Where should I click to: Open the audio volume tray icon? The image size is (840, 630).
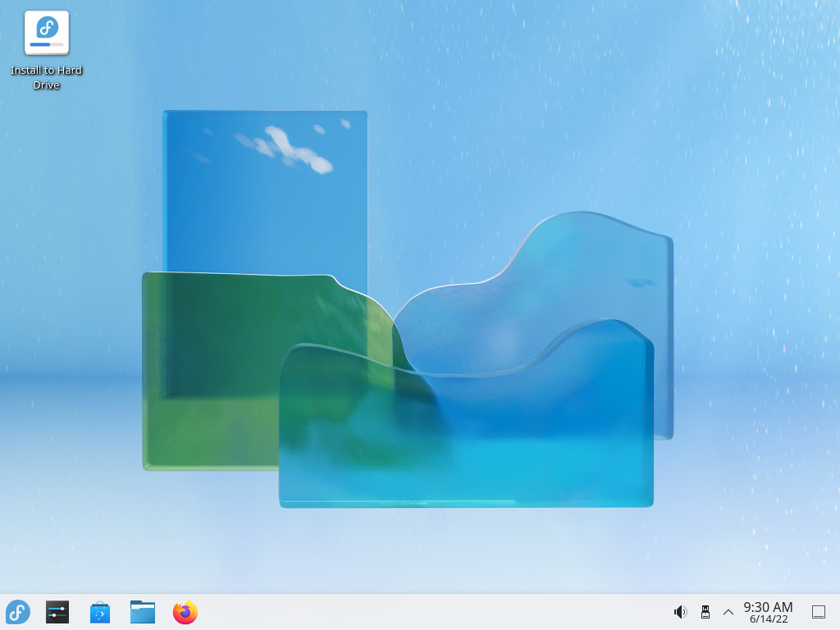680,612
